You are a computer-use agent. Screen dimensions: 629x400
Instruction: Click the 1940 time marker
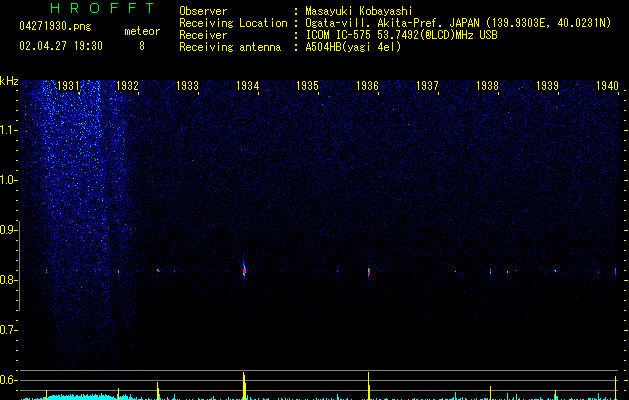[x=607, y=86]
